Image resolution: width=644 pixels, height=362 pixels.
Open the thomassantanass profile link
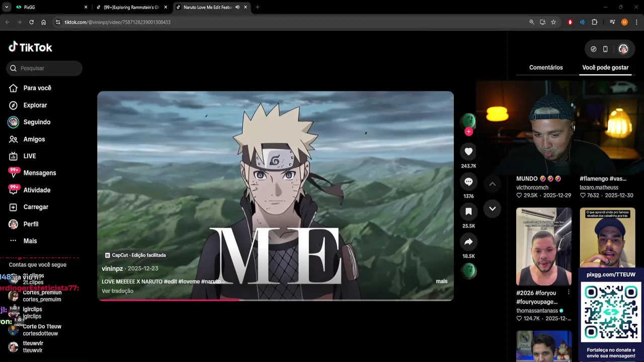tap(537, 311)
